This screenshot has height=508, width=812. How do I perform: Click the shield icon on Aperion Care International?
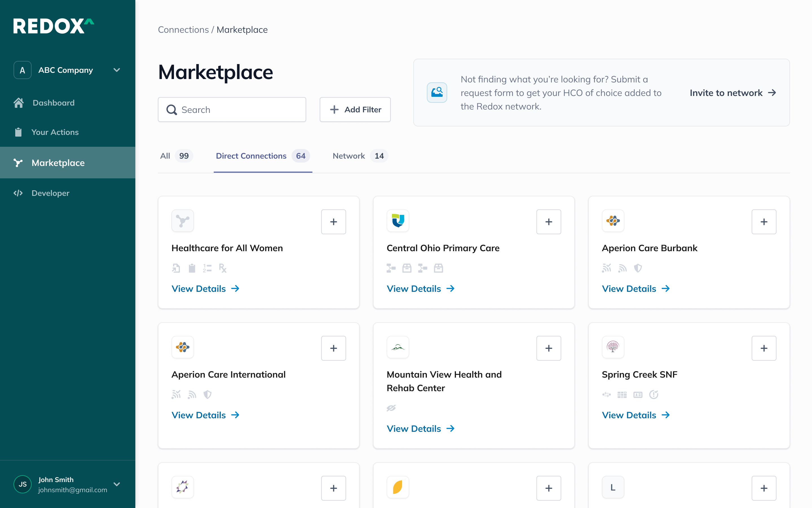click(x=207, y=395)
